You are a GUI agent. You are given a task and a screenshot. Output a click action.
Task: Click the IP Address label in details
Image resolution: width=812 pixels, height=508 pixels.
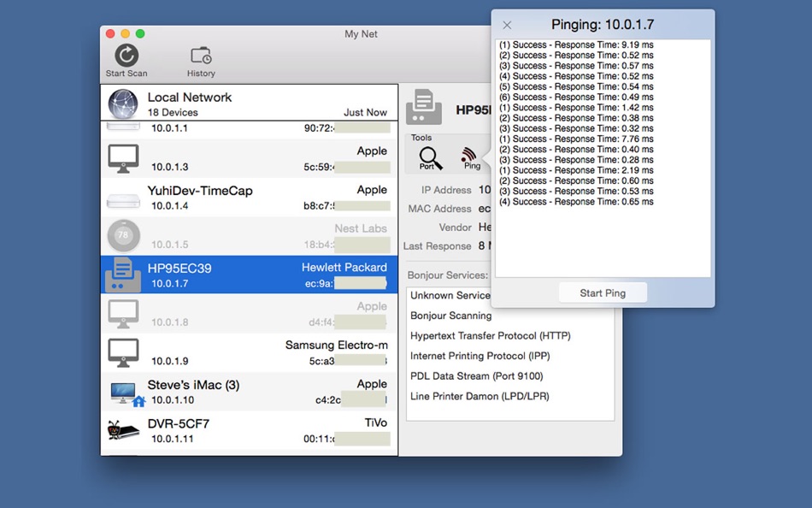click(446, 190)
